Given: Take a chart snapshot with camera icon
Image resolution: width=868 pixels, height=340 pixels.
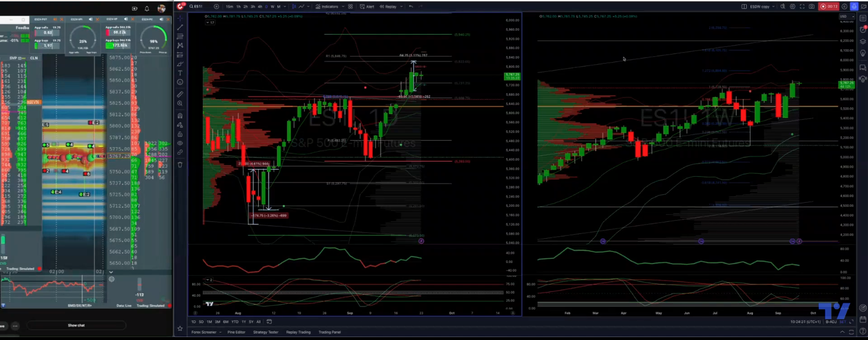Looking at the screenshot, I should [x=812, y=6].
